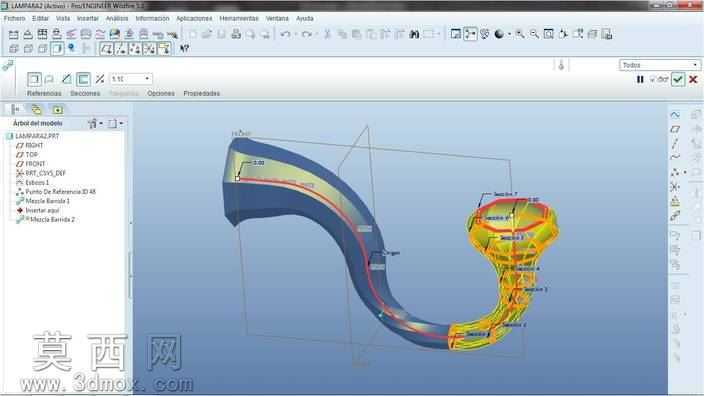Viewport: 704px width, 396px height.
Task: Toggle the remove material option
Action: point(66,79)
